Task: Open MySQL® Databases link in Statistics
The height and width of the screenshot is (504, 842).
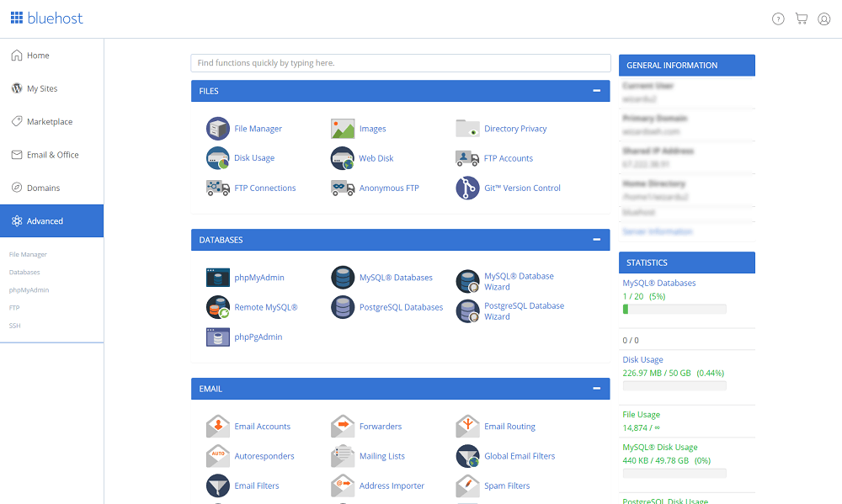Action: (659, 283)
